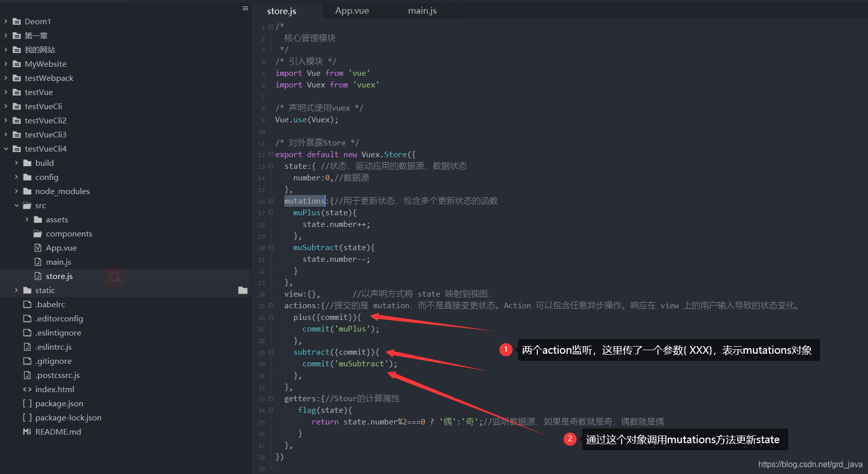Click the Deom1 project icon
Image resolution: width=868 pixels, height=474 pixels.
(17, 21)
